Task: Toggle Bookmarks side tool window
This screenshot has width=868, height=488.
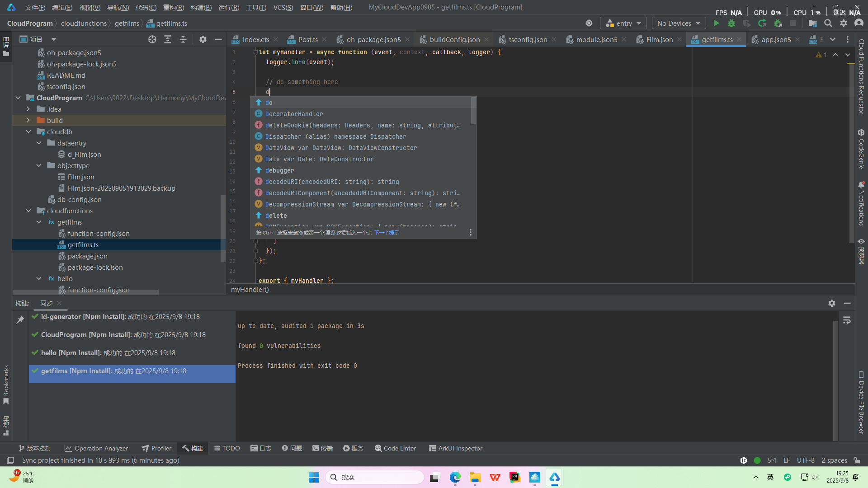Action: [x=6, y=385]
